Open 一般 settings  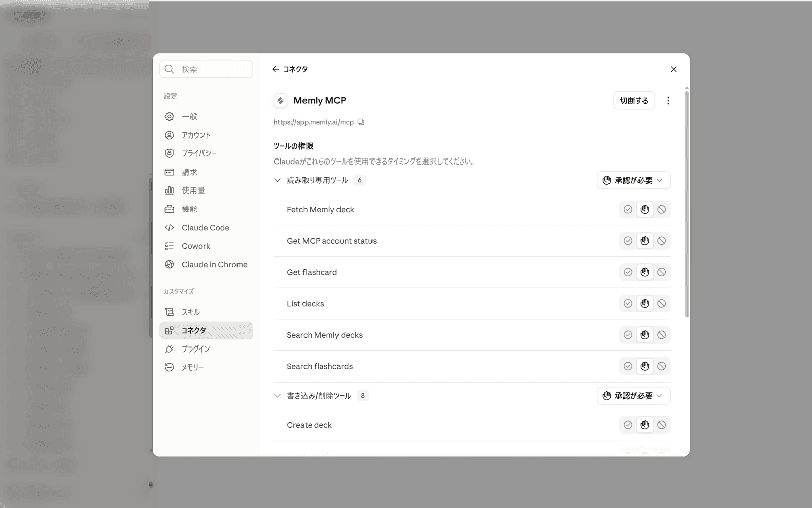(206, 116)
